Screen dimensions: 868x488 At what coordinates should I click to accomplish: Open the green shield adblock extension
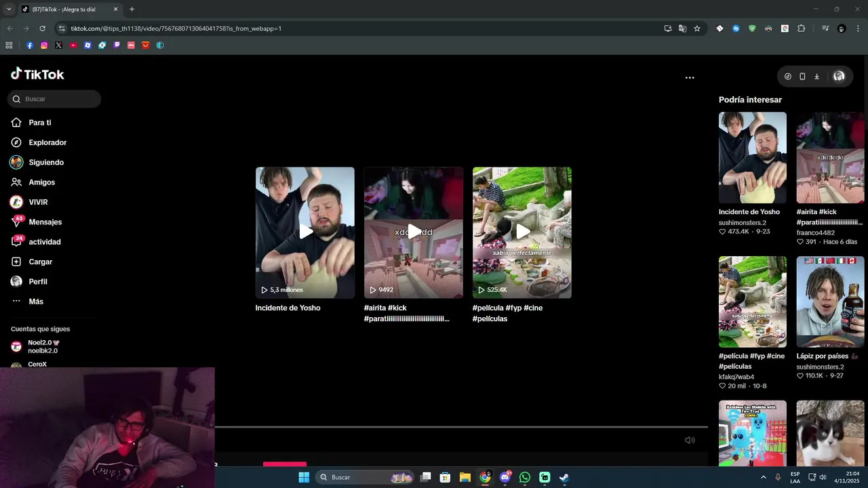coord(752,28)
